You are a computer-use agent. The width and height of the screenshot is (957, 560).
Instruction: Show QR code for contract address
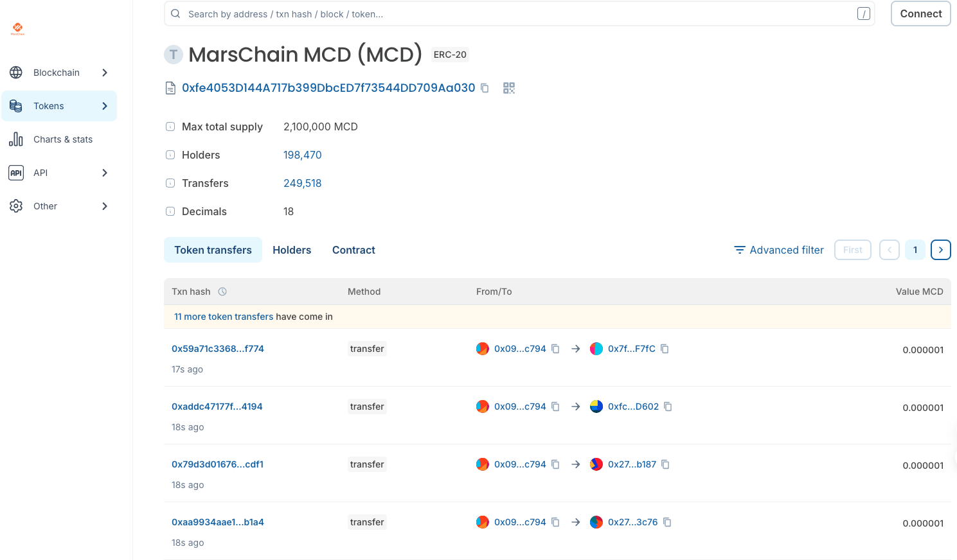tap(508, 88)
